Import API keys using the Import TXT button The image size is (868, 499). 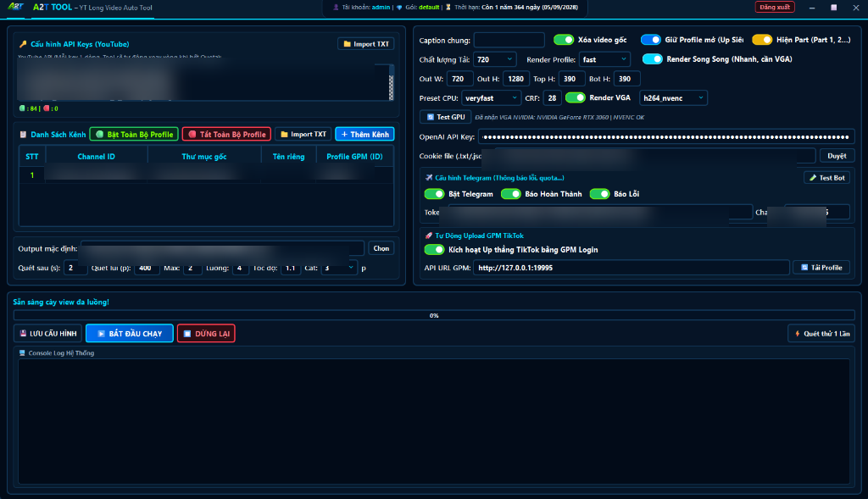(366, 44)
